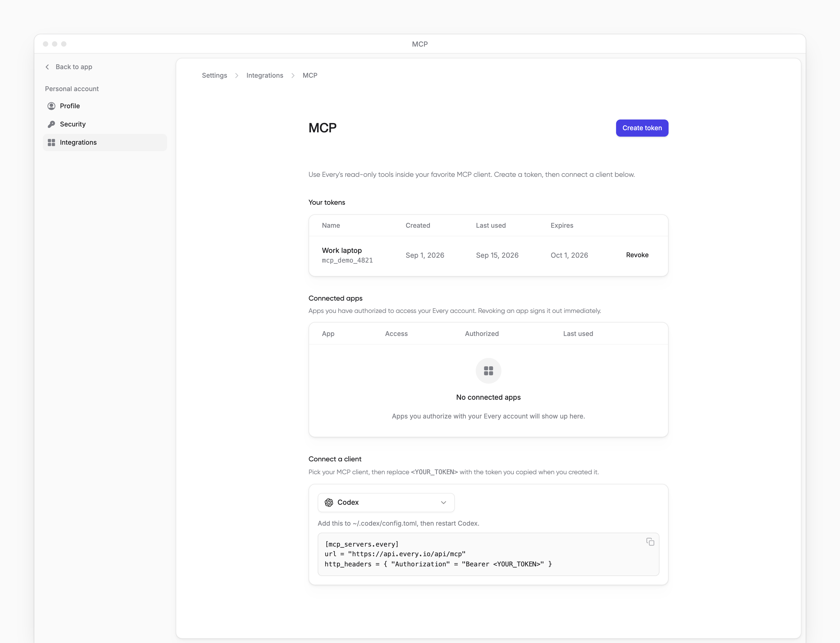The width and height of the screenshot is (840, 643).
Task: Copy the Codex config code snippet
Action: (650, 541)
